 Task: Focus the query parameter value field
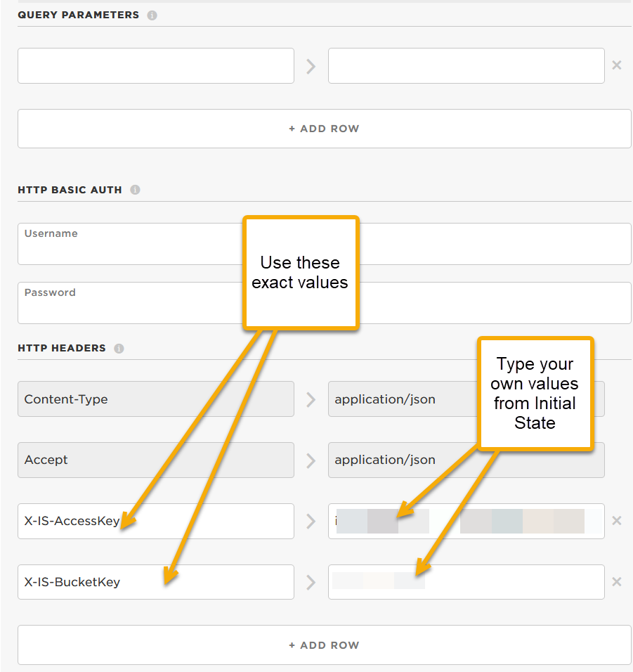point(466,66)
